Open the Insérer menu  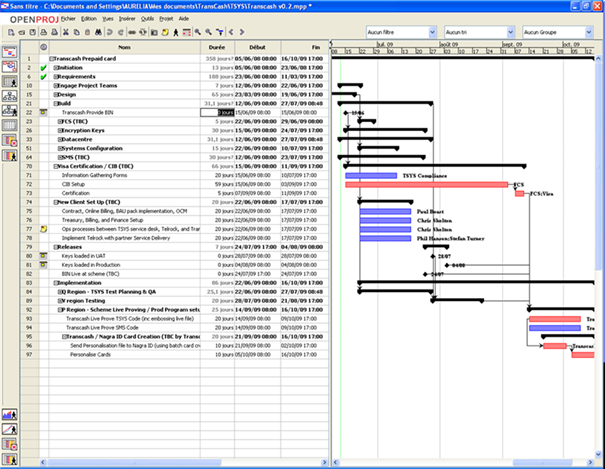pos(127,19)
